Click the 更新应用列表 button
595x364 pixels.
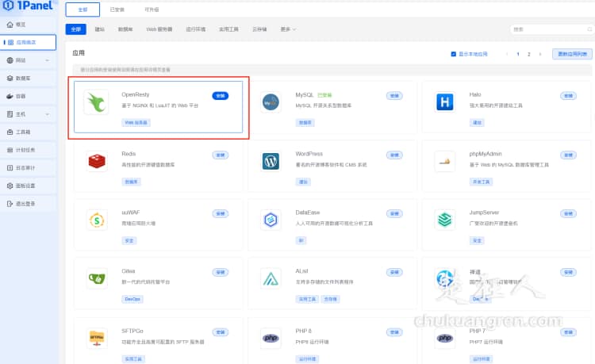[572, 54]
